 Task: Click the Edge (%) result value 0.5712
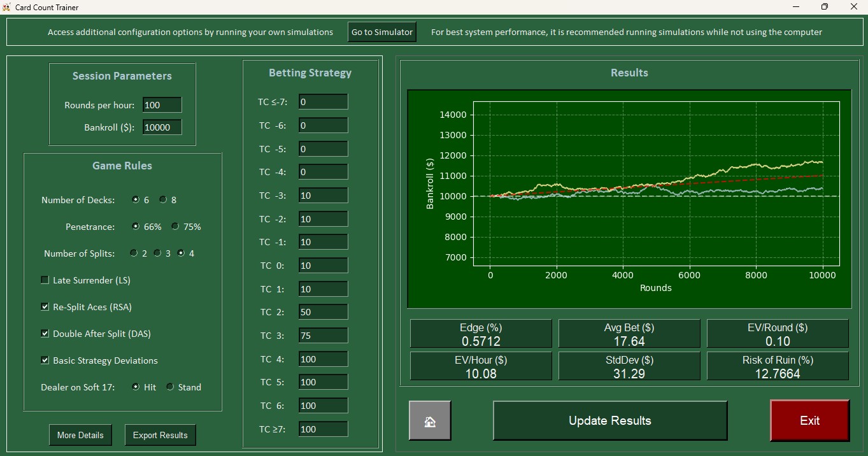(481, 341)
